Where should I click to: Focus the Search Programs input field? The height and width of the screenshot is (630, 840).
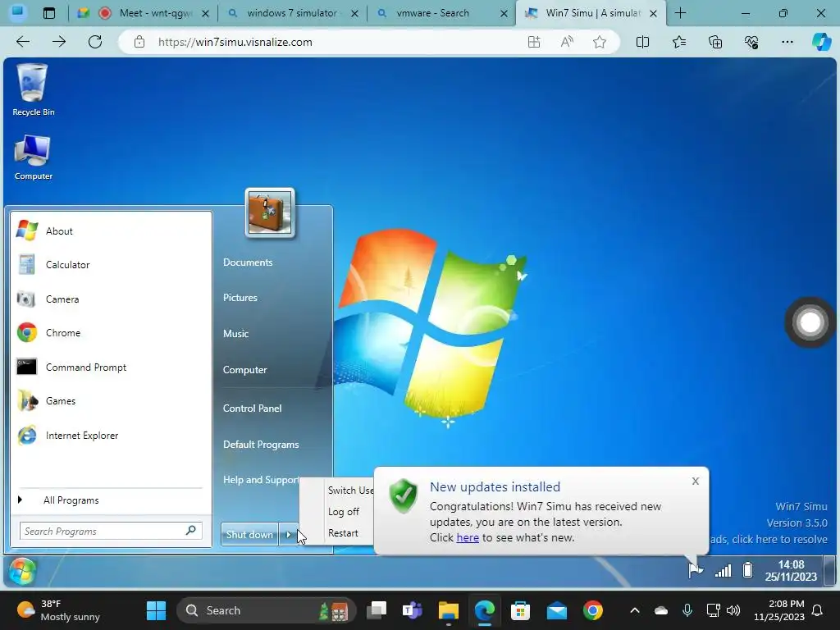click(111, 531)
